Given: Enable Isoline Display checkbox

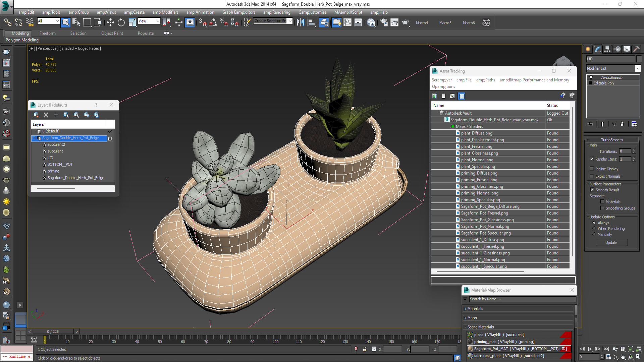Looking at the screenshot, I should pos(592,169).
